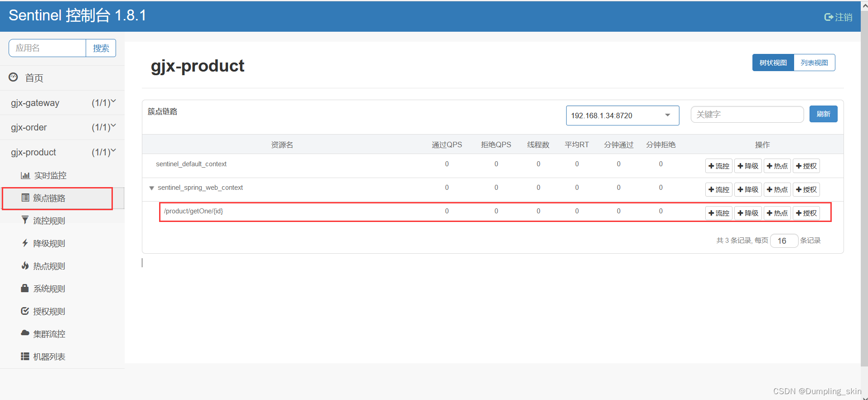
Task: Add 授权 rule for /product/getOne/{id}
Action: [x=806, y=213]
